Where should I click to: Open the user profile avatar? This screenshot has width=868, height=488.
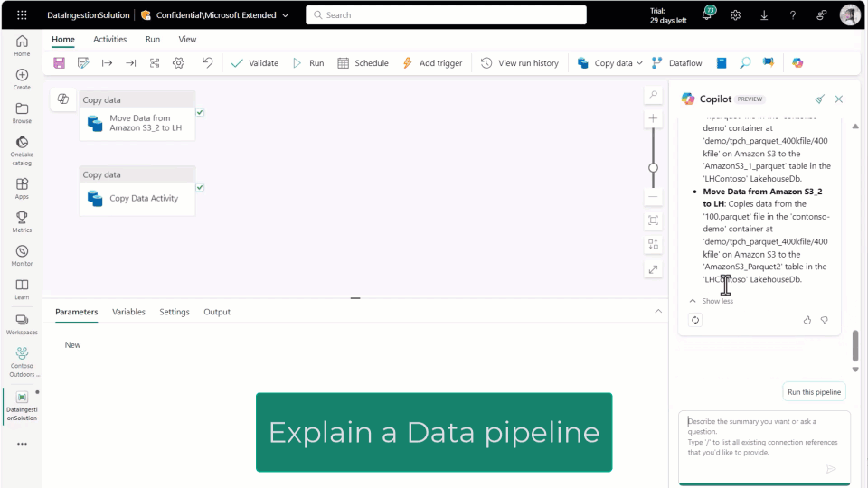(850, 15)
